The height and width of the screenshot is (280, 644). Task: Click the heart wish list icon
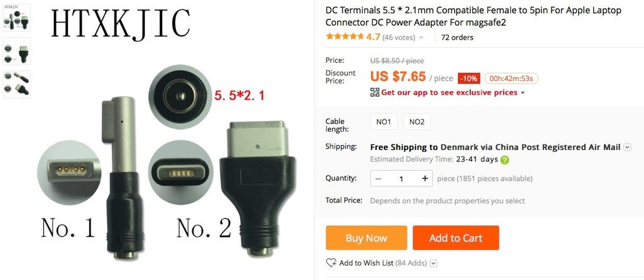(x=331, y=263)
